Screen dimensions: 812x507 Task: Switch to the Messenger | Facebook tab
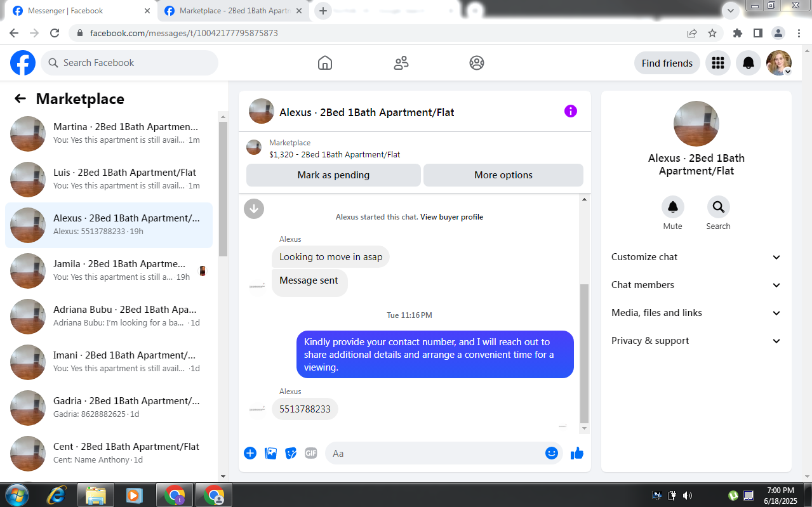click(x=81, y=11)
